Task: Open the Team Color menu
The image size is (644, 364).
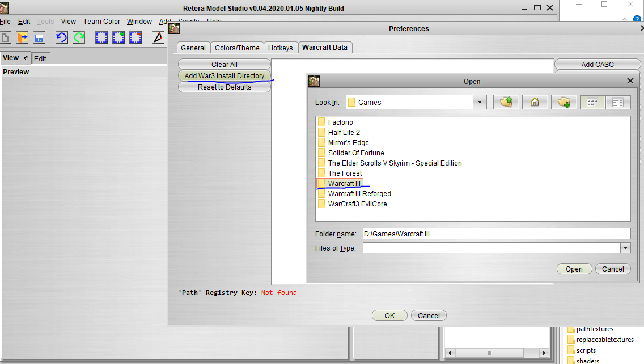Action: (101, 22)
